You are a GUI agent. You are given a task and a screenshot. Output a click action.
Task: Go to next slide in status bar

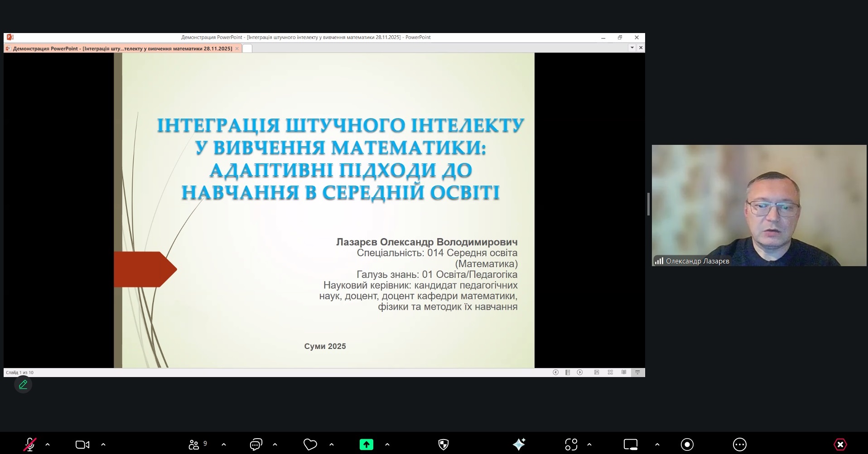(580, 373)
